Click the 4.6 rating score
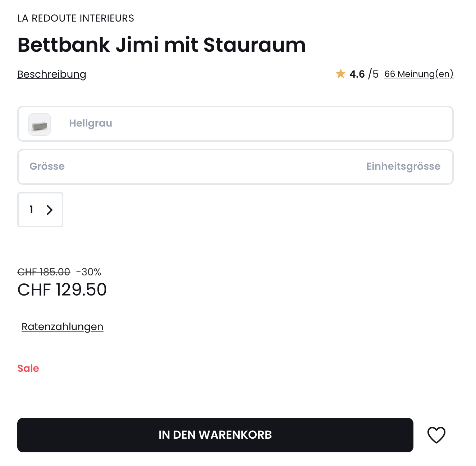The width and height of the screenshot is (476, 466). (x=357, y=74)
